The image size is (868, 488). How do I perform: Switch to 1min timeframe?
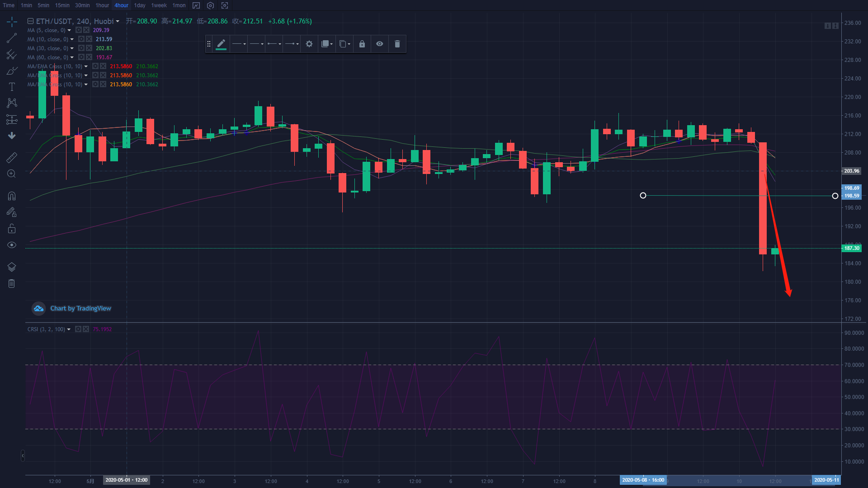coord(26,5)
